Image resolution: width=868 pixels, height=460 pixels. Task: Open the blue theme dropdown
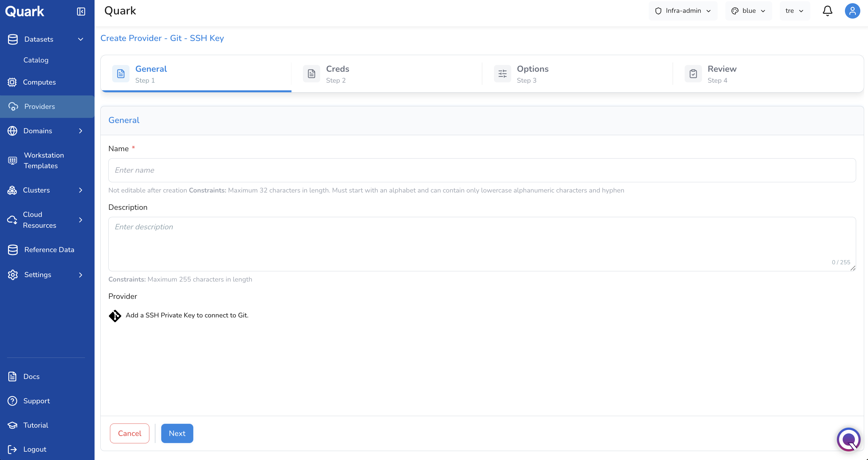(748, 11)
